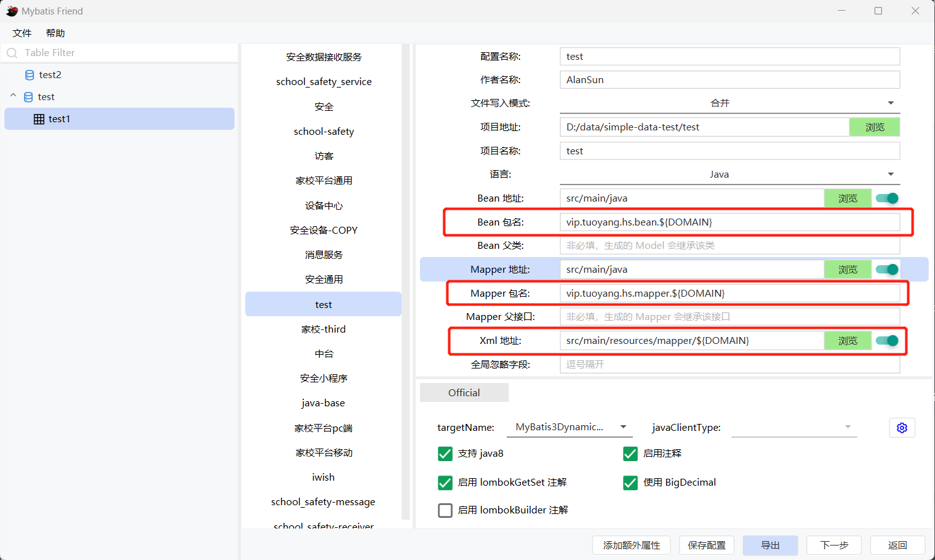The width and height of the screenshot is (935, 560).
Task: Click the Mapper 包名 input field
Action: pos(729,294)
